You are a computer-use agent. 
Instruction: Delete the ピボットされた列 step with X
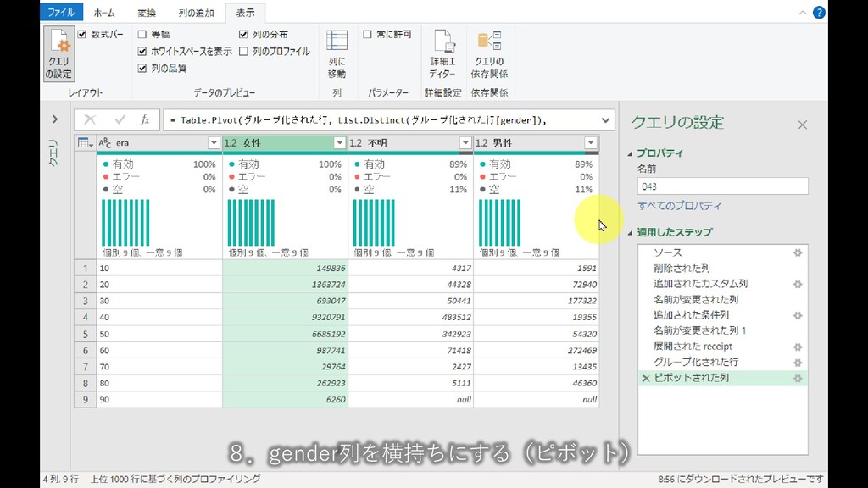(x=645, y=379)
